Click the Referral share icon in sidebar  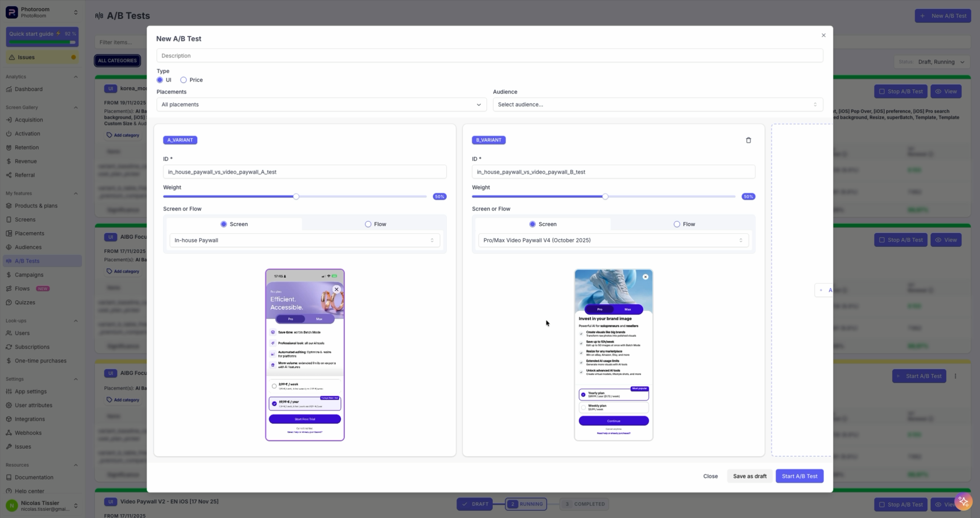[x=9, y=175]
